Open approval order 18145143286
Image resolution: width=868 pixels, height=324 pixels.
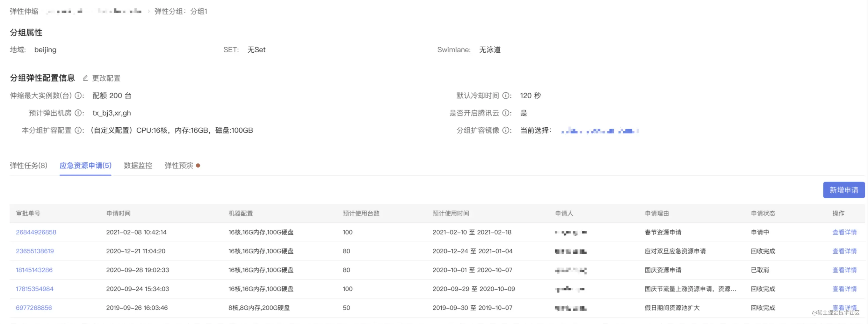click(x=34, y=270)
